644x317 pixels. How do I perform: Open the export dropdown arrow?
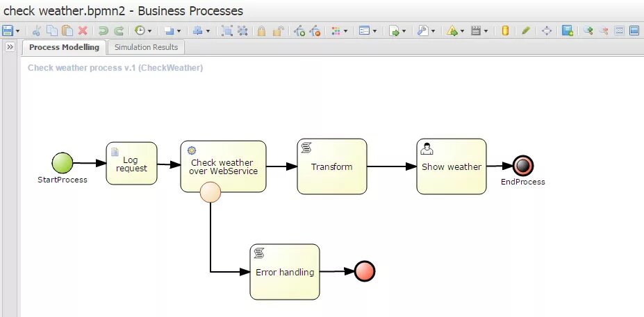click(x=404, y=31)
